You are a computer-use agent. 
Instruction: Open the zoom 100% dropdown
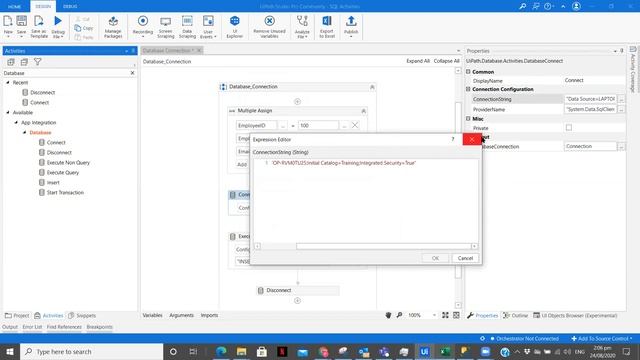click(434, 315)
